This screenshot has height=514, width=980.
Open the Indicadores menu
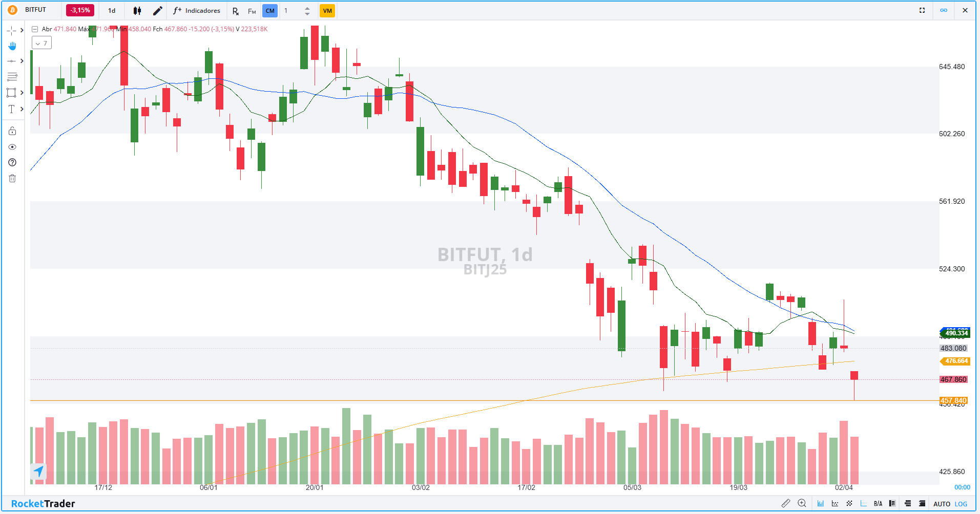[197, 11]
